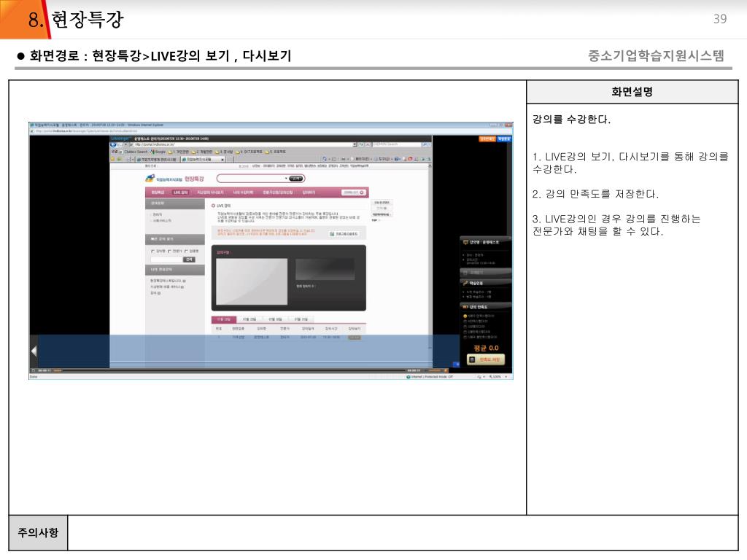Click the recorded browser's back button
This screenshot has height=560, width=747.
tap(113, 144)
